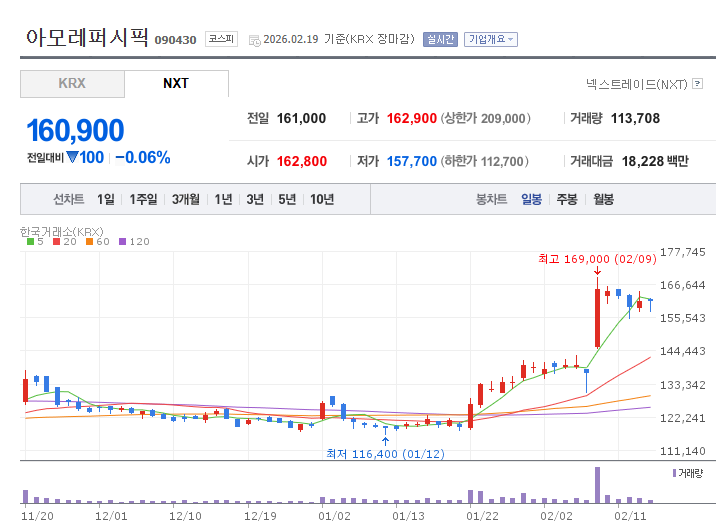Select the 월봉 monthly candle chart

(603, 199)
